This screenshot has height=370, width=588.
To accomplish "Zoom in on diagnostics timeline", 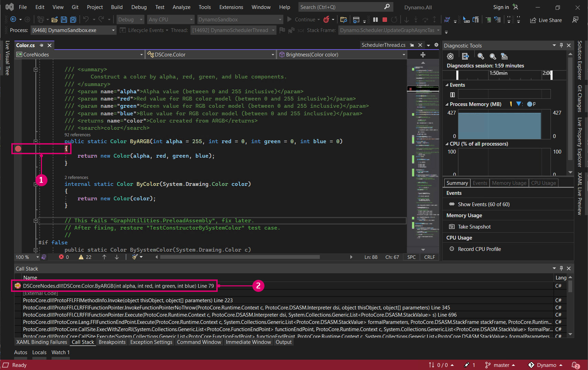I will pos(481,56).
